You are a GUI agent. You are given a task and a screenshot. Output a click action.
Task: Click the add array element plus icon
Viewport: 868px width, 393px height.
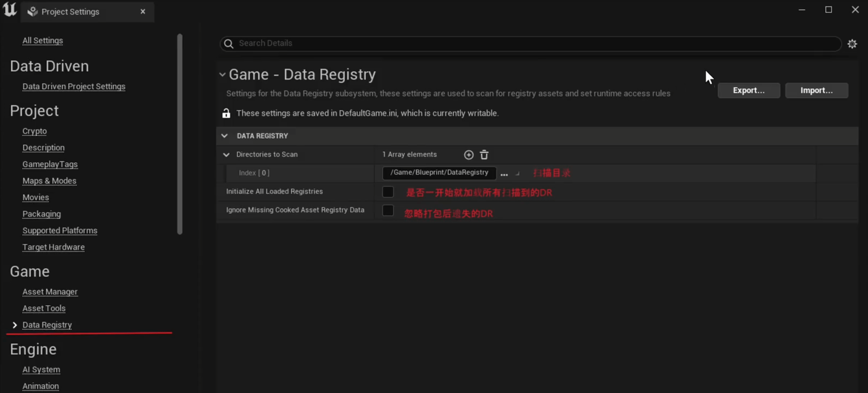click(x=469, y=155)
